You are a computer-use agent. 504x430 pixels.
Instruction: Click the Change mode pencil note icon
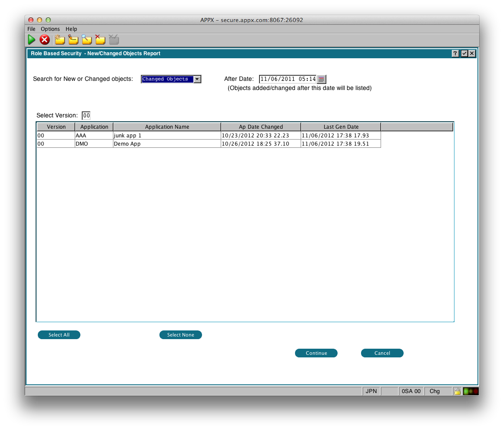click(x=73, y=40)
